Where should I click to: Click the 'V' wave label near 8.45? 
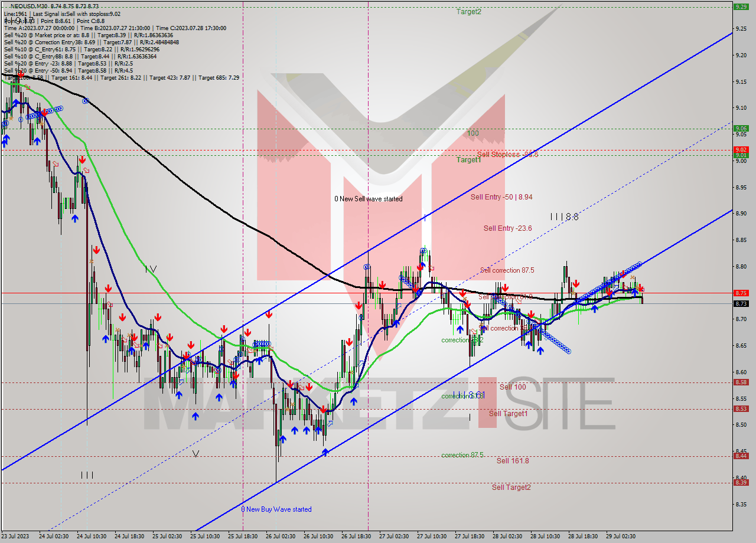(195, 453)
